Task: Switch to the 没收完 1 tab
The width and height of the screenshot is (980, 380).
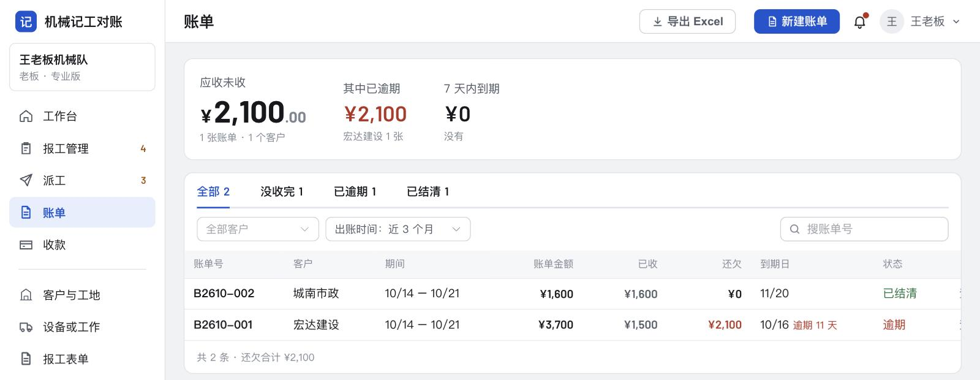Action: (x=282, y=192)
